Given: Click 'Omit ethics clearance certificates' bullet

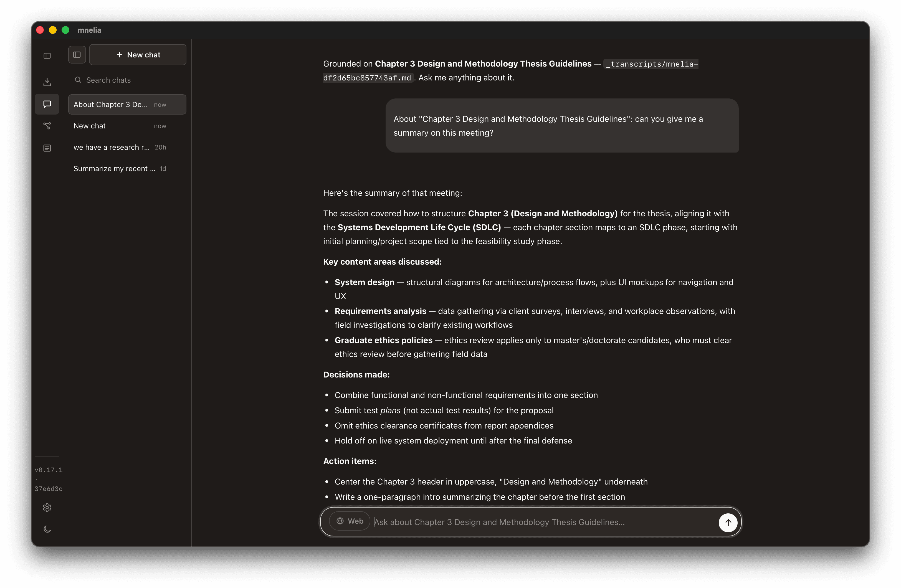Looking at the screenshot, I should tap(444, 425).
